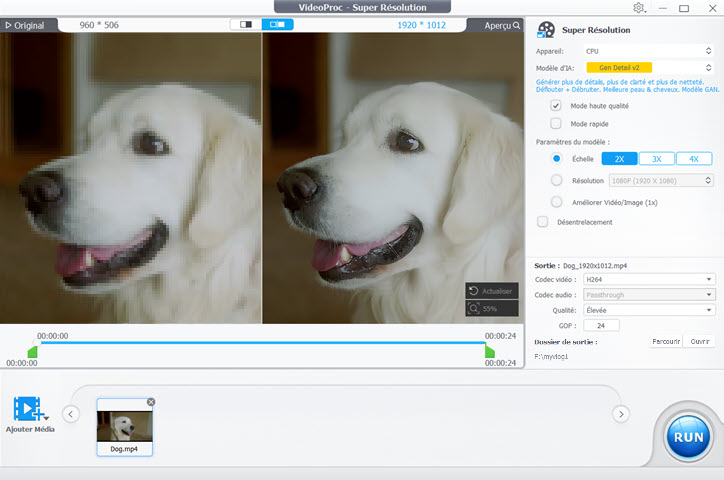Screen dimensions: 724x480
Task: Switch to single-view compare mode icon
Action: pyautogui.click(x=245, y=24)
